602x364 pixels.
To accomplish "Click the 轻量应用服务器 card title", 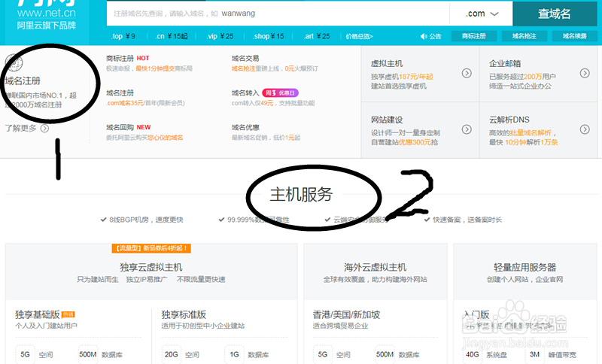I will (524, 267).
